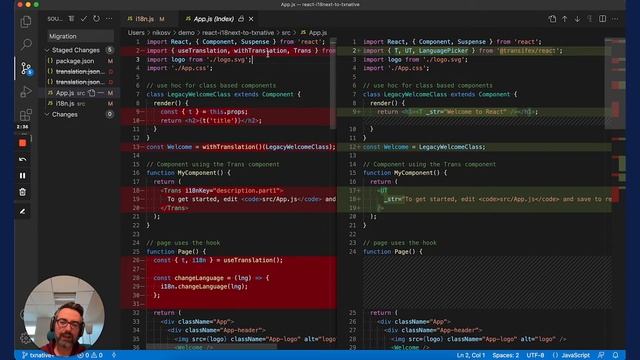This screenshot has width=640, height=360.
Task: Click the Users breadcrumb
Action: pos(136,32)
